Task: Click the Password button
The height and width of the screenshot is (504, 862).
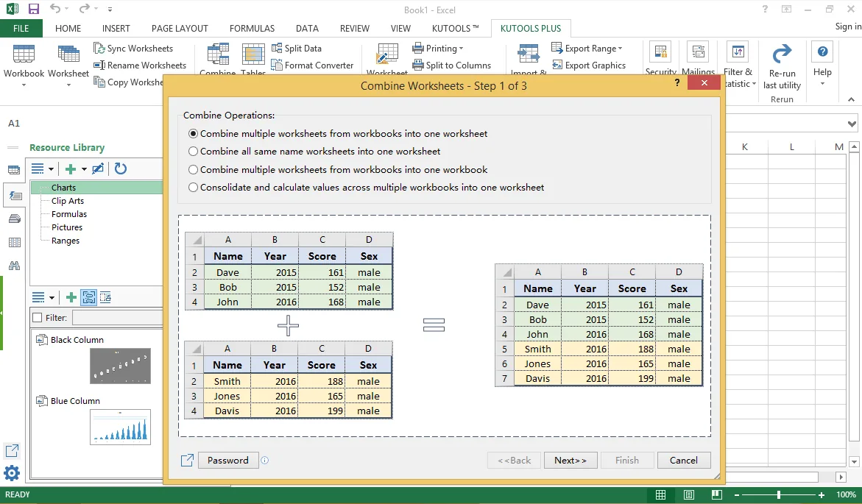Action: (x=227, y=461)
